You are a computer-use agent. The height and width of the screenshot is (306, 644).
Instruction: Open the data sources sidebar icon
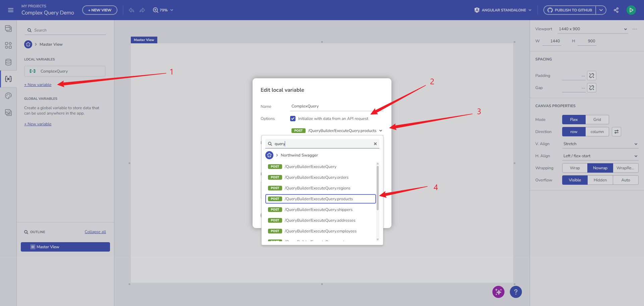point(8,62)
